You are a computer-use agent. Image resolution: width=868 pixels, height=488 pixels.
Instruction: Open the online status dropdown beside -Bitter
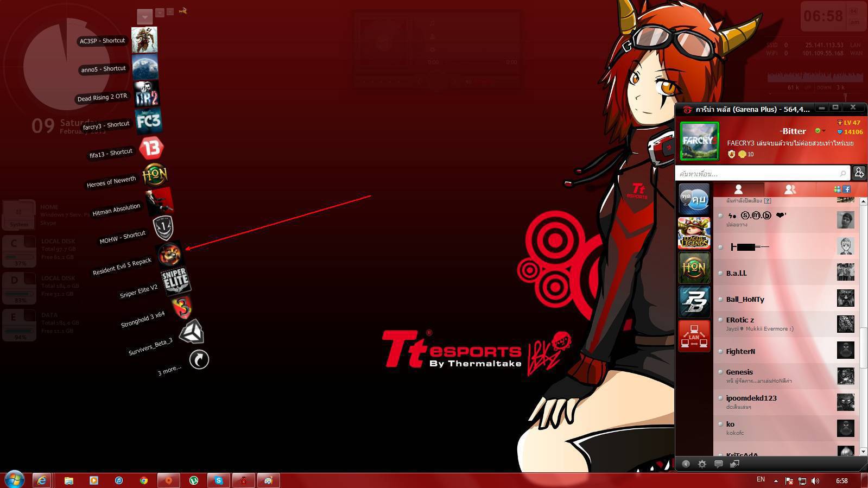tap(820, 131)
